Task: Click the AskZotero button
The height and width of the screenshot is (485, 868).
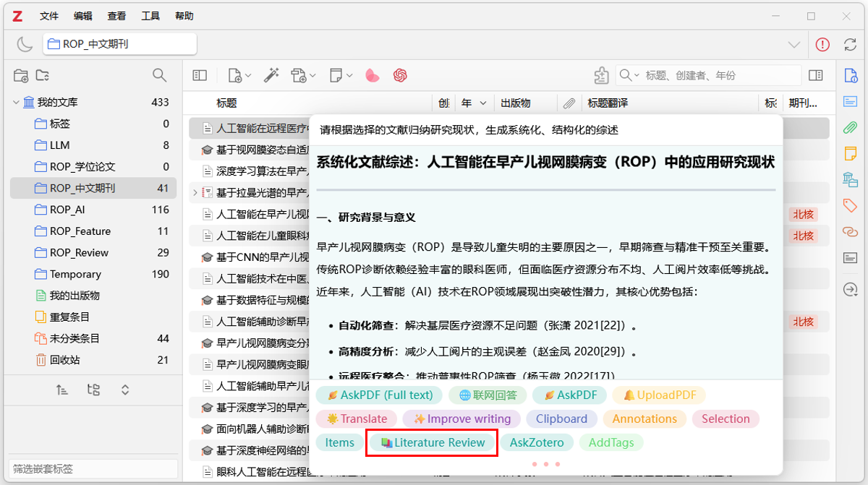Action: (x=536, y=442)
